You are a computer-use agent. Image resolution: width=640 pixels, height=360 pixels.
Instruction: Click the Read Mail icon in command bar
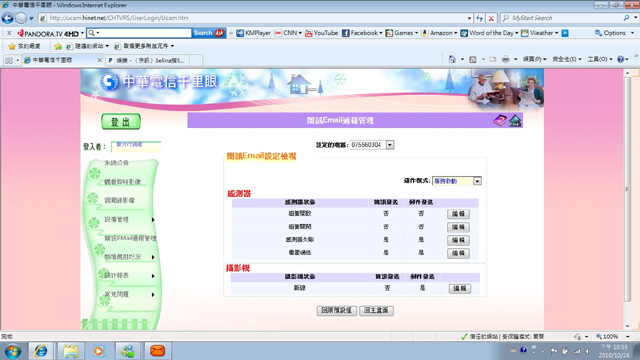[x=493, y=59]
